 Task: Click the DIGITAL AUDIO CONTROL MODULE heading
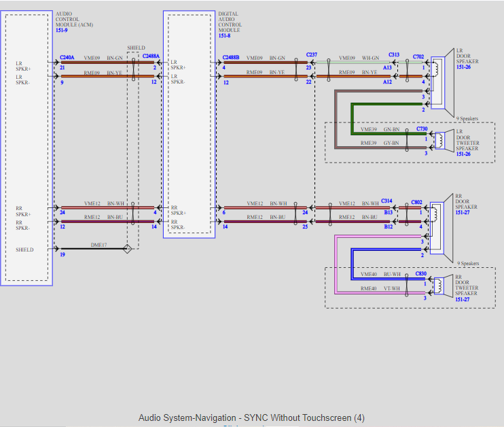pyautogui.click(x=230, y=22)
